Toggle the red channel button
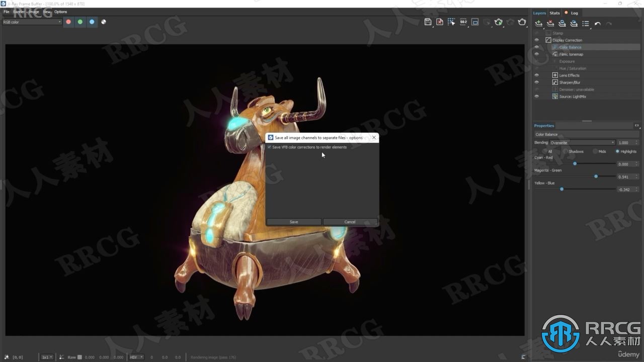The height and width of the screenshot is (362, 644). tap(68, 22)
